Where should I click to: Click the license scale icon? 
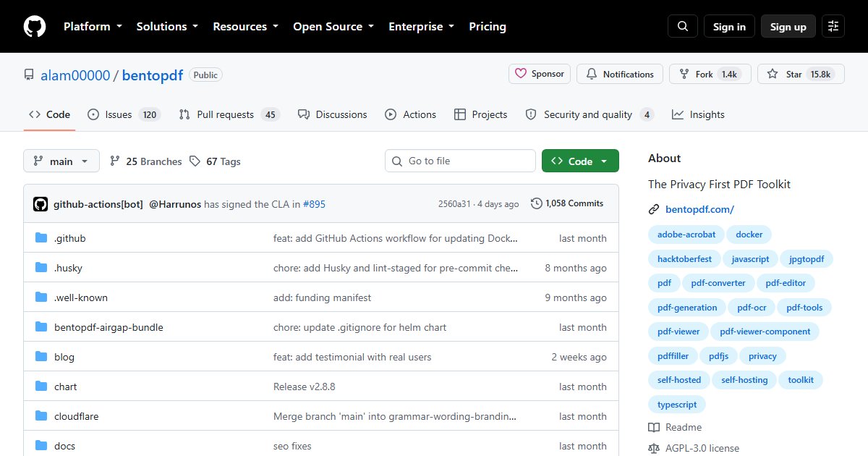click(654, 448)
